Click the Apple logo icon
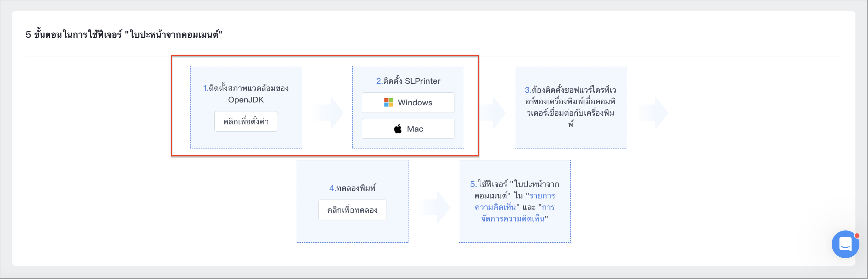The image size is (868, 279). click(398, 129)
